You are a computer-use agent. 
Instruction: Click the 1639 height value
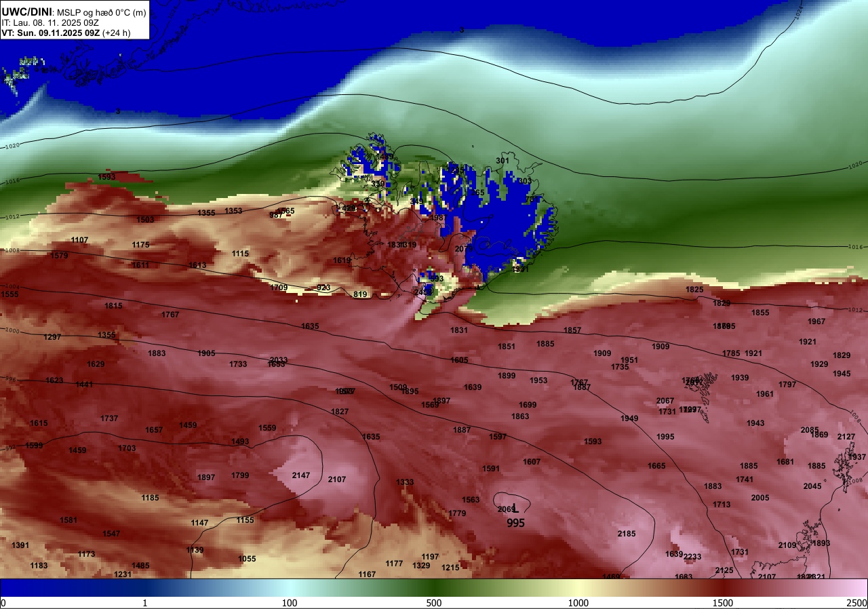click(x=473, y=387)
